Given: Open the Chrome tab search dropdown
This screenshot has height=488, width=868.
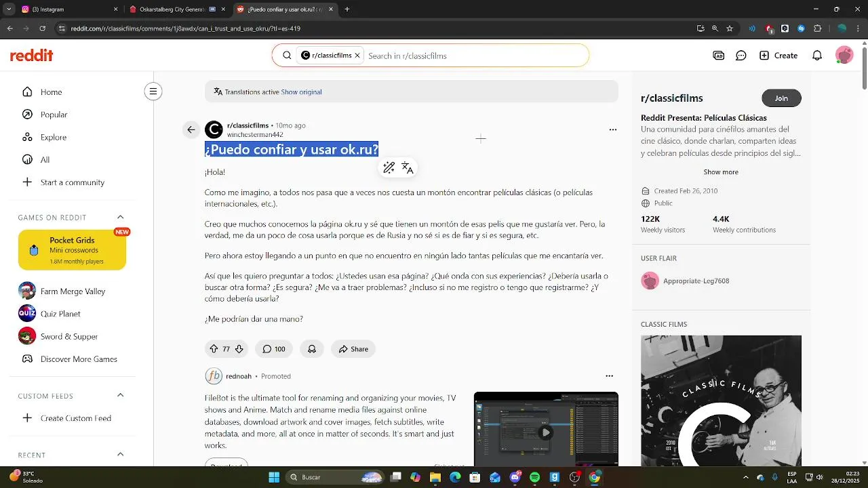Looking at the screenshot, I should (x=9, y=9).
